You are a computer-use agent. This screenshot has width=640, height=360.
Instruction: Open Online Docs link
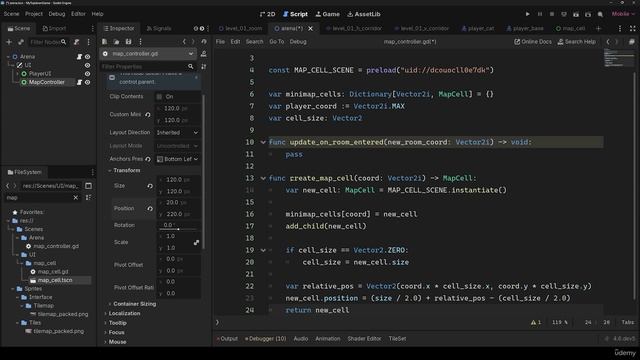pyautogui.click(x=533, y=42)
